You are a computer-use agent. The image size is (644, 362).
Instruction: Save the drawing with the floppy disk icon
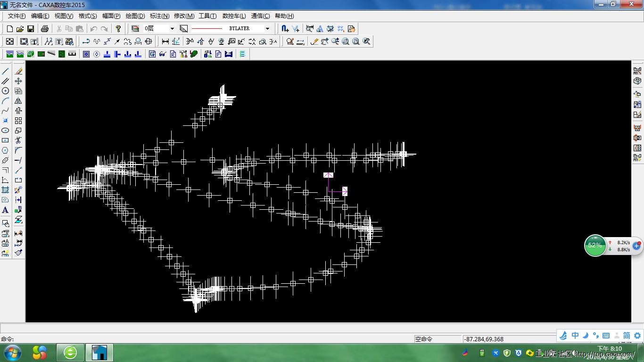coord(30,29)
